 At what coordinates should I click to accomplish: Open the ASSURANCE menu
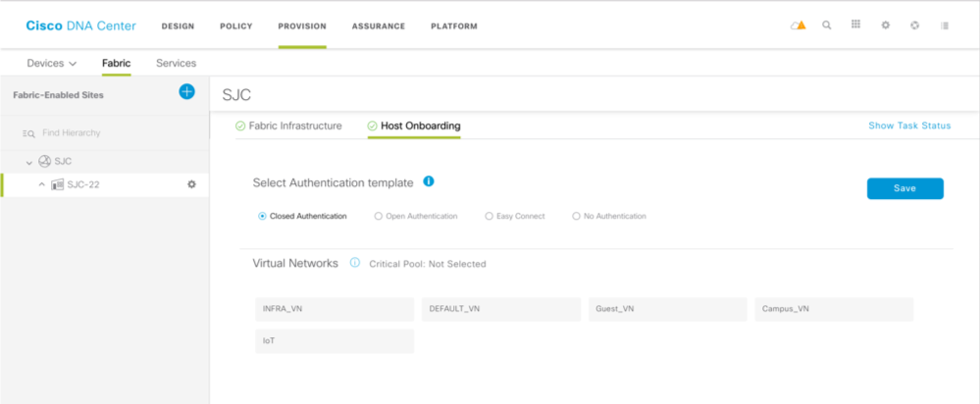pyautogui.click(x=379, y=26)
